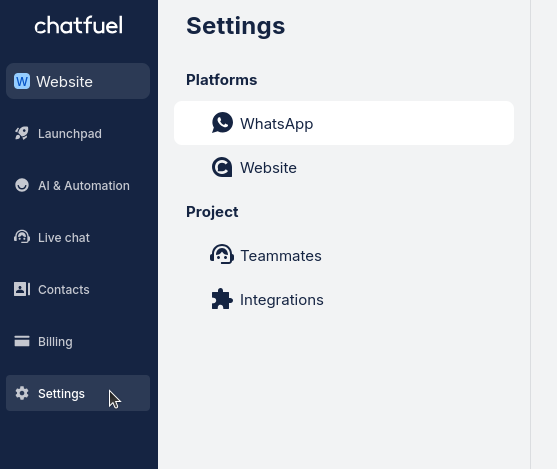Open Integrations with the puzzle icon
Viewport: 557px width, 469px height.
coord(344,300)
